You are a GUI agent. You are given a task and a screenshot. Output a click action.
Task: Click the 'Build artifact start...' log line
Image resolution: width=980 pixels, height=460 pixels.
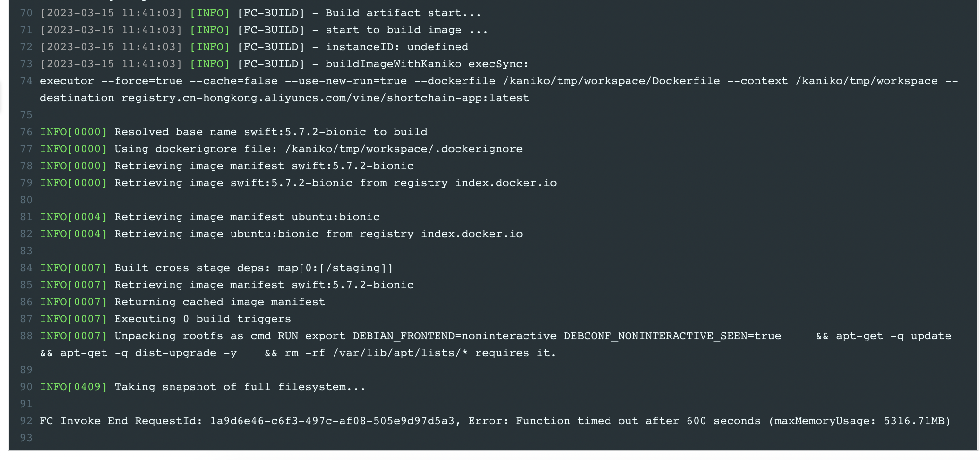click(403, 13)
